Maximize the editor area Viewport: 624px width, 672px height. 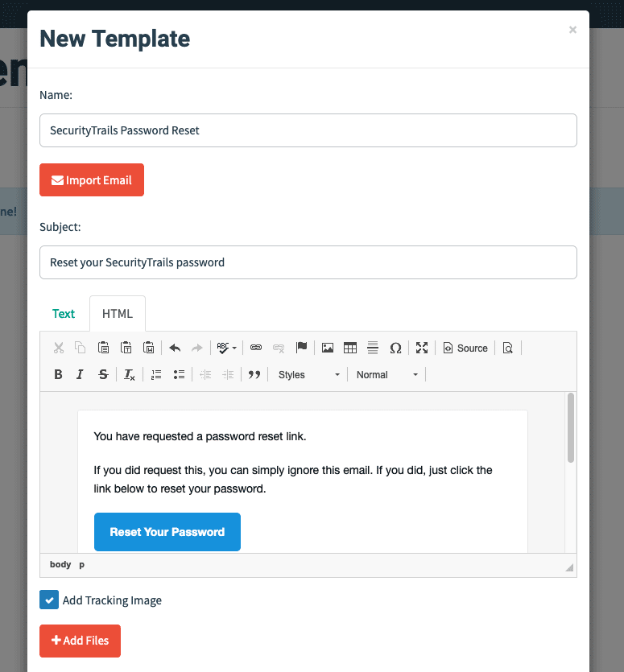pos(422,348)
